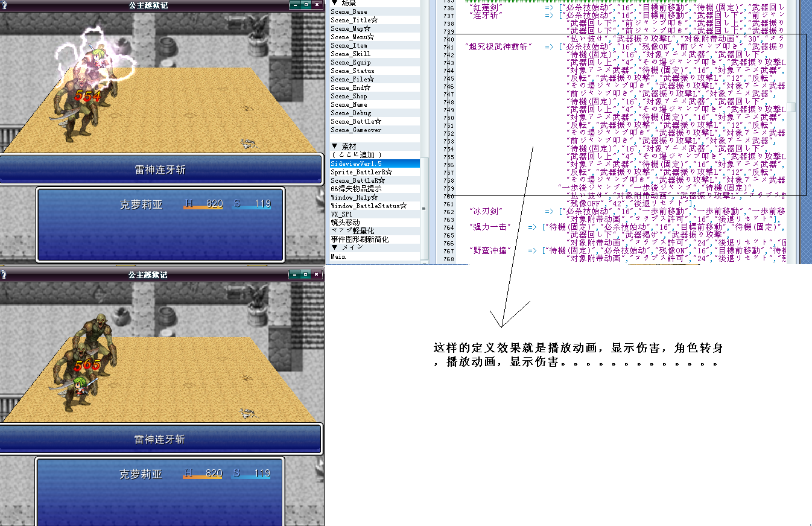Screen dimensions: 812x526
Task: Select the ( ここに追加 ) placeholder row
Action: 375,155
